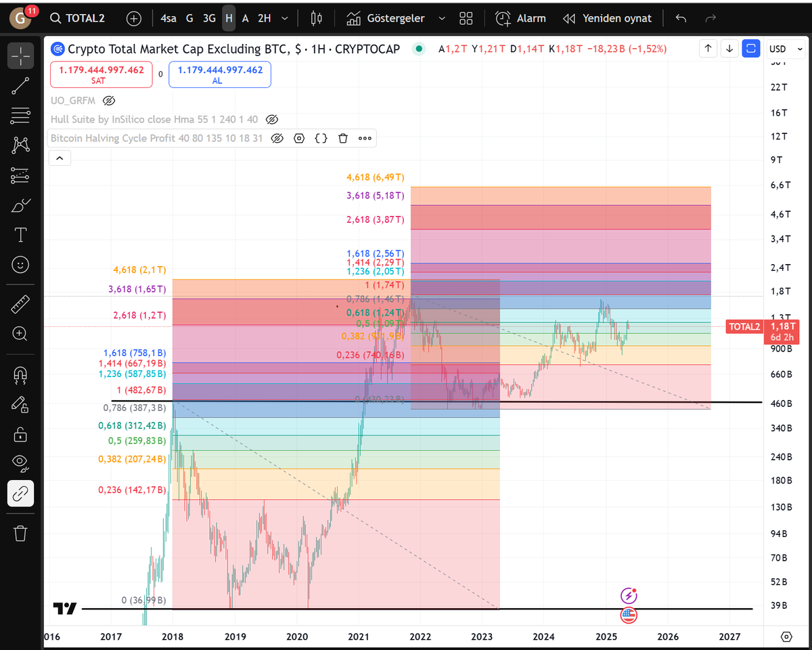The image size is (812, 650).
Task: Toggle hide all drawings eye icon
Action: 20,463
